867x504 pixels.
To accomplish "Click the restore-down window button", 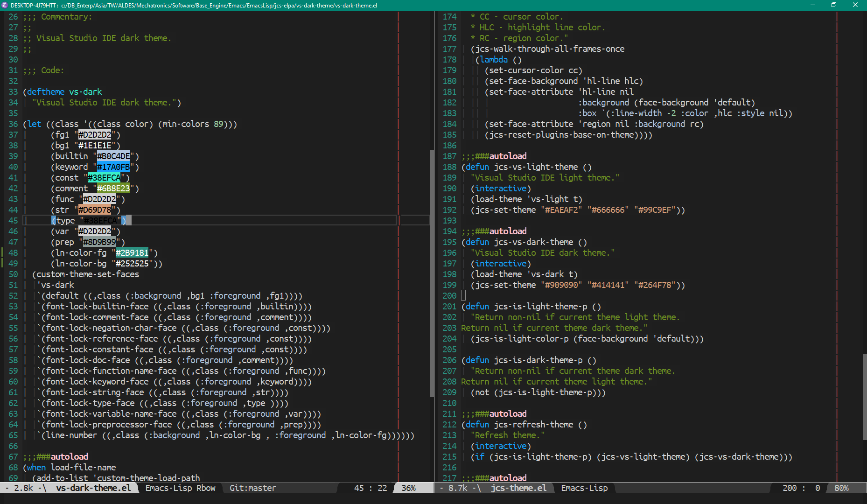I will 833,5.
